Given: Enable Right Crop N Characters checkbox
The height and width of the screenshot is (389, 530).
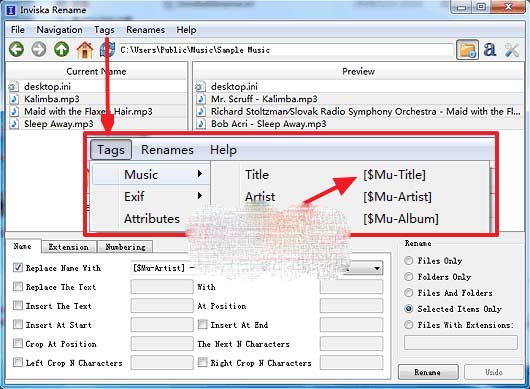Looking at the screenshot, I should point(202,362).
